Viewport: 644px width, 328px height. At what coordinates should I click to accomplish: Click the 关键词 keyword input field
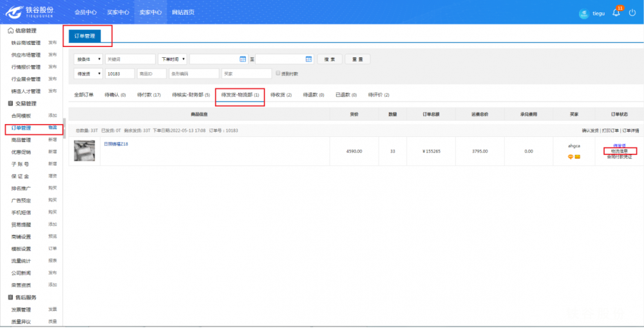click(130, 59)
